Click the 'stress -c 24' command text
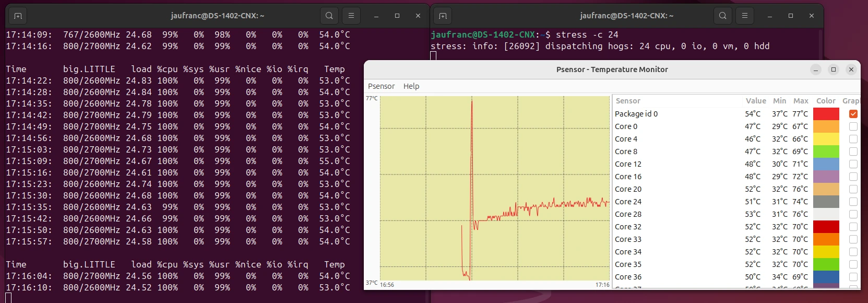 click(587, 34)
